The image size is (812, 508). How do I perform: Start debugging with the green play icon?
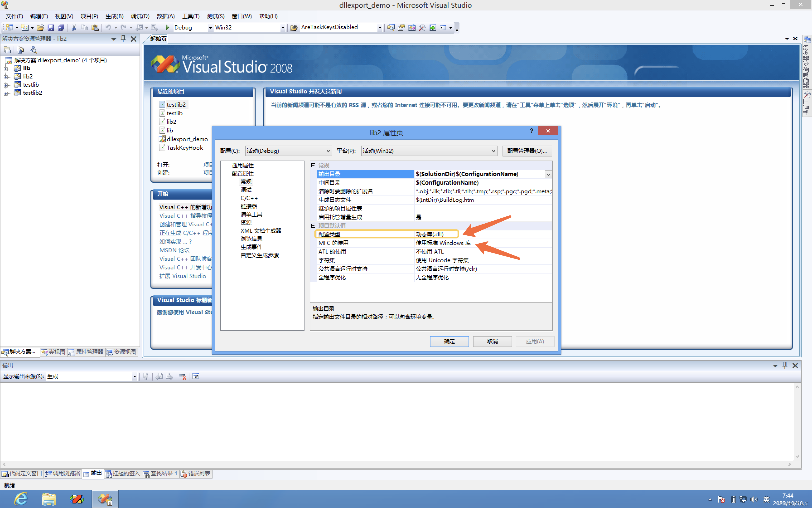(167, 27)
